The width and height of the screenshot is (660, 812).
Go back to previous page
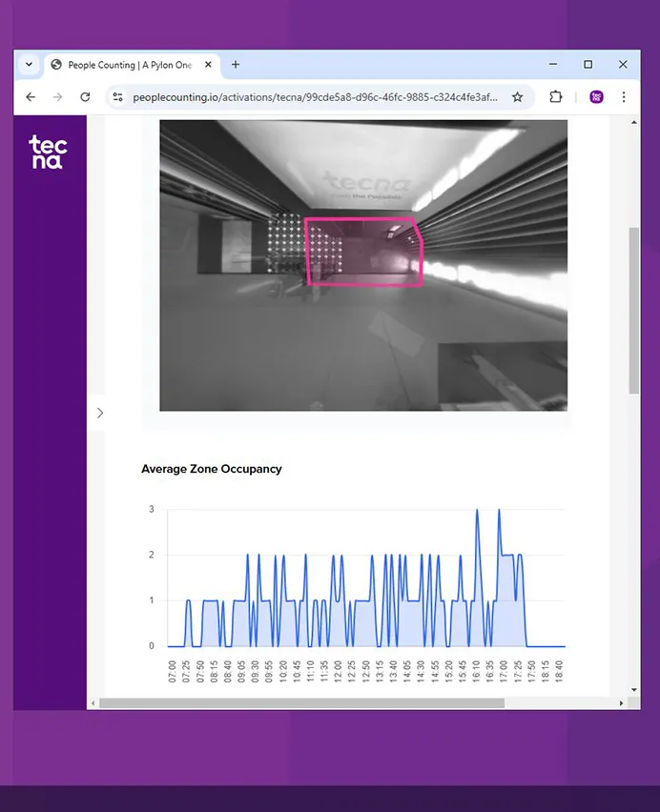(31, 97)
